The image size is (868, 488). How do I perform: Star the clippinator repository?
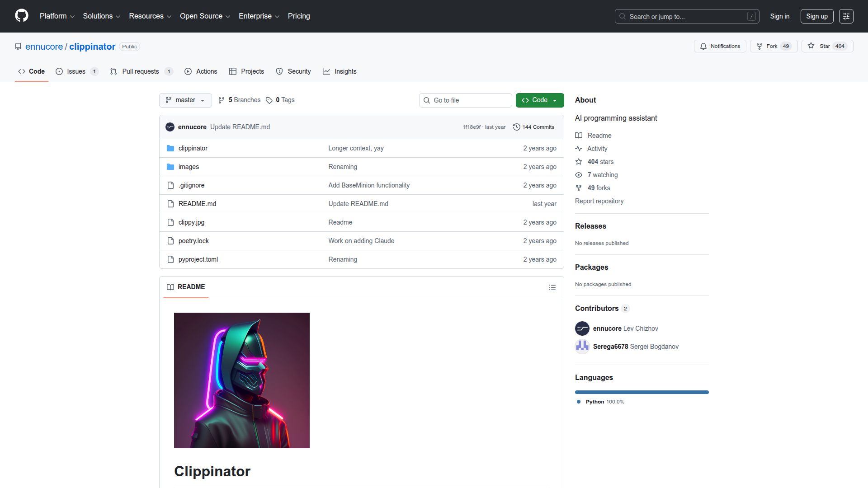(x=827, y=46)
